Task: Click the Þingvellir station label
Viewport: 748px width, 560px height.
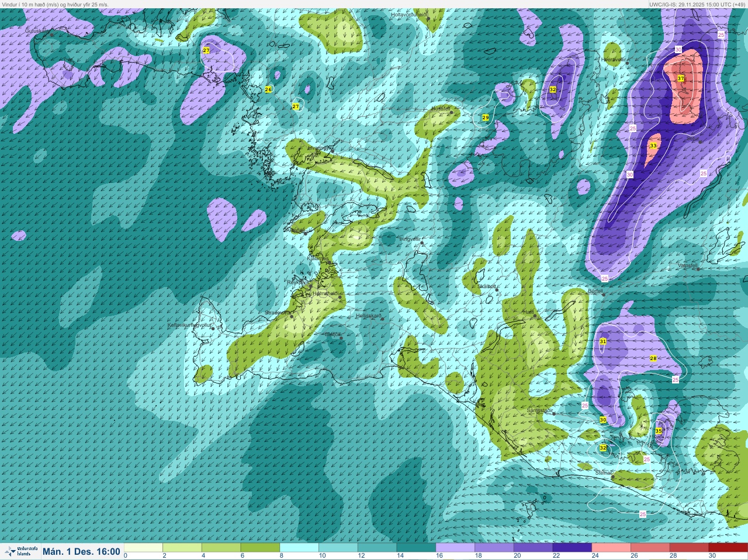Action: coord(409,239)
